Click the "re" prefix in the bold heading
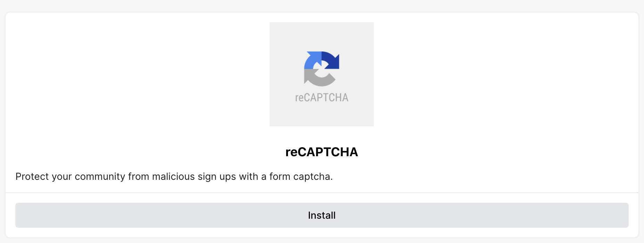The height and width of the screenshot is (243, 644). coord(291,152)
